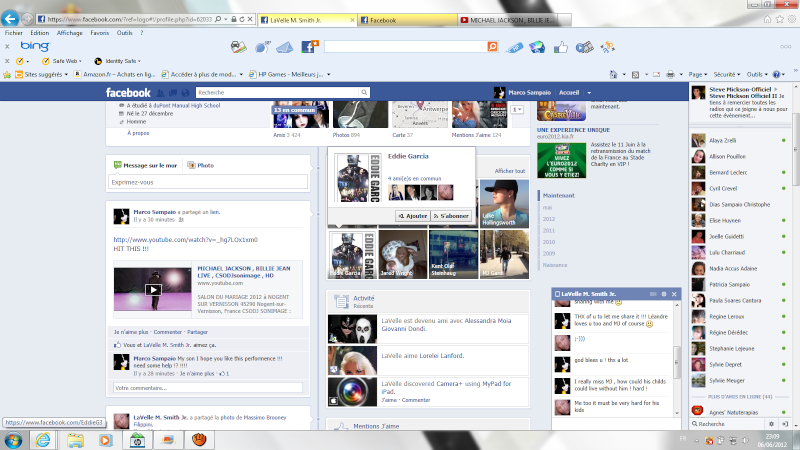Open File Explorer folder in taskbar
Screen dimensions: 800x450
pyautogui.click(x=74, y=440)
